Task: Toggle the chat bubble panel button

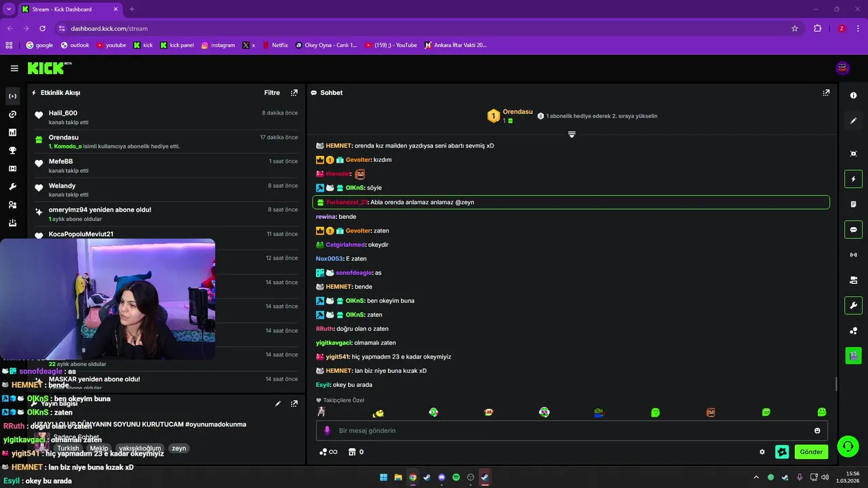Action: 853,229
